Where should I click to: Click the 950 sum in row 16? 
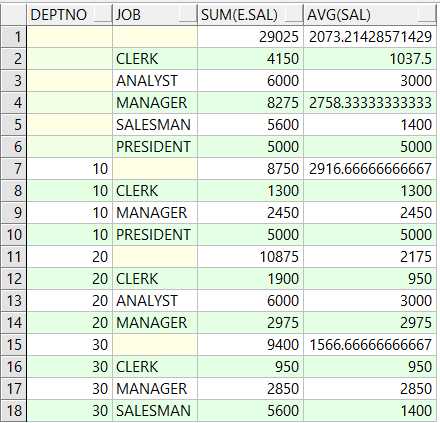pyautogui.click(x=251, y=367)
